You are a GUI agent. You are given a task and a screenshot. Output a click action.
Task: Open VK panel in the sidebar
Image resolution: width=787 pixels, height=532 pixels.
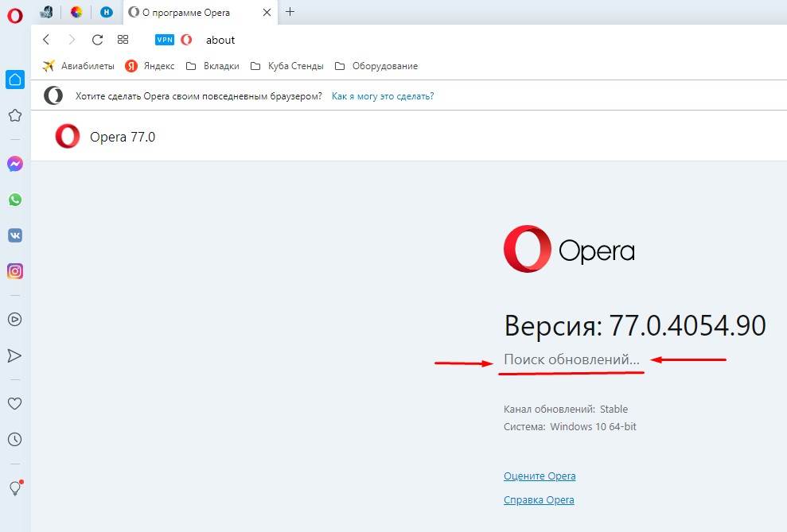(x=14, y=235)
